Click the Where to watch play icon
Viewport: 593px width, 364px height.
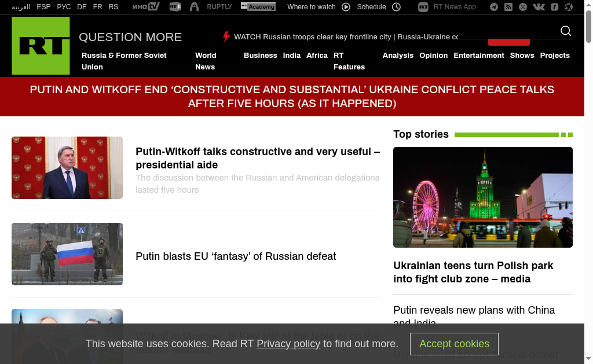click(x=346, y=7)
